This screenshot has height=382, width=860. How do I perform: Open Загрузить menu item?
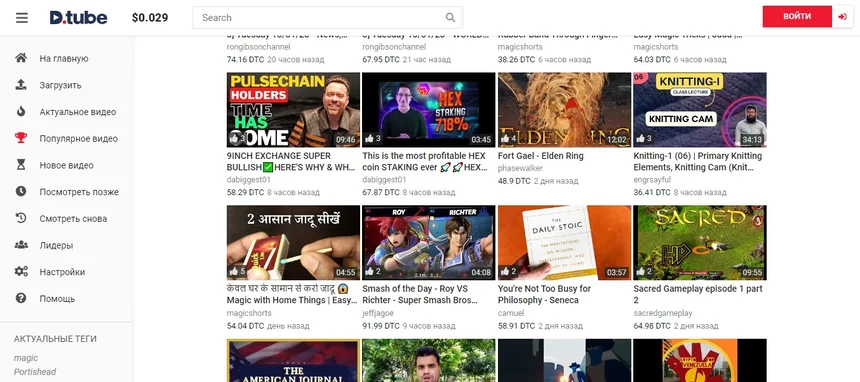[60, 86]
